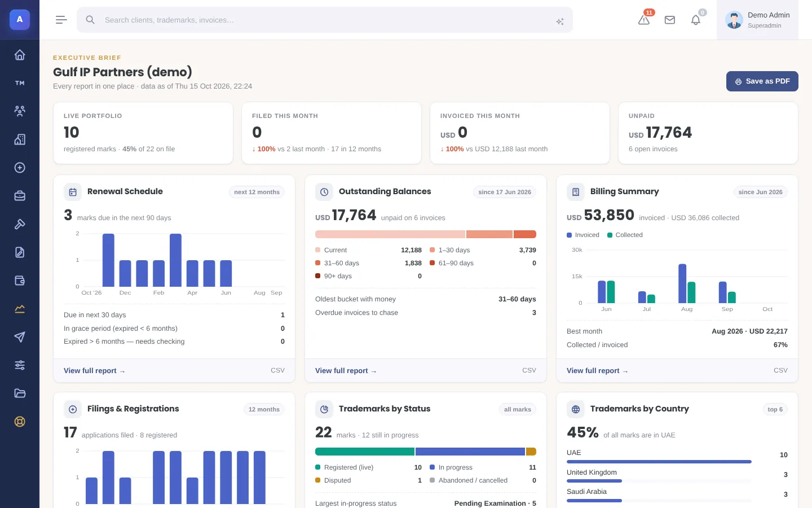Open the building icon in sidebar
Image resolution: width=812 pixels, height=508 pixels.
20,139
